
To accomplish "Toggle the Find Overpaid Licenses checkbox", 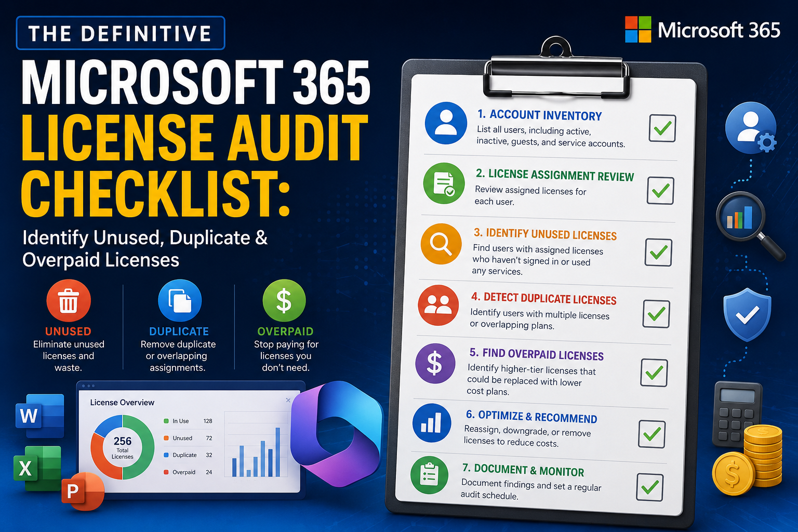I will 654,373.
